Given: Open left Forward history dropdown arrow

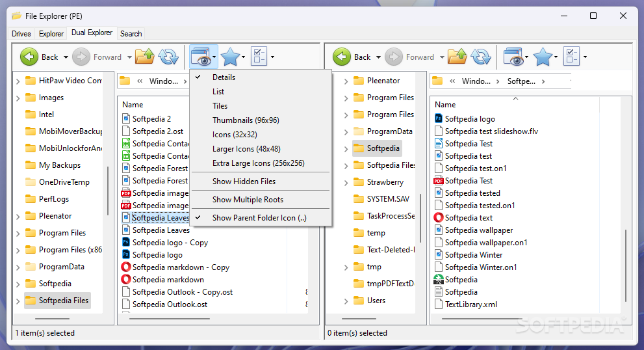Looking at the screenshot, I should [x=129, y=57].
